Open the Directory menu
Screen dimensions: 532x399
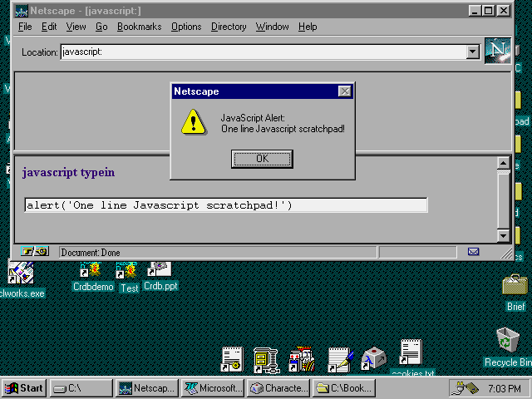pyautogui.click(x=229, y=27)
